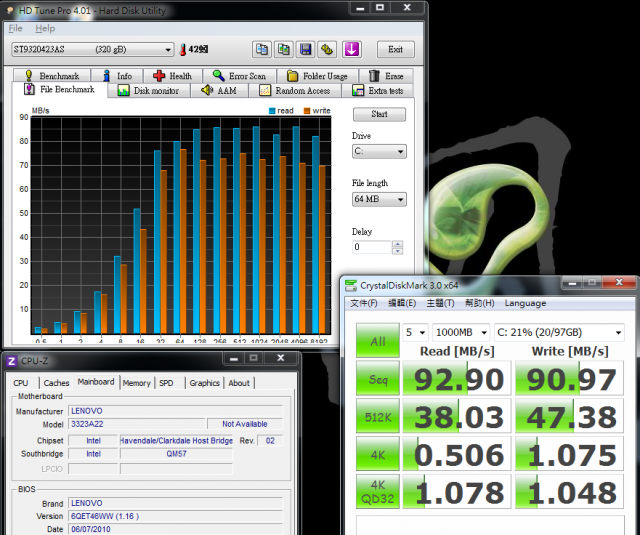Open CPU-Z Graphics tab
This screenshot has height=535, width=640.
click(x=204, y=383)
